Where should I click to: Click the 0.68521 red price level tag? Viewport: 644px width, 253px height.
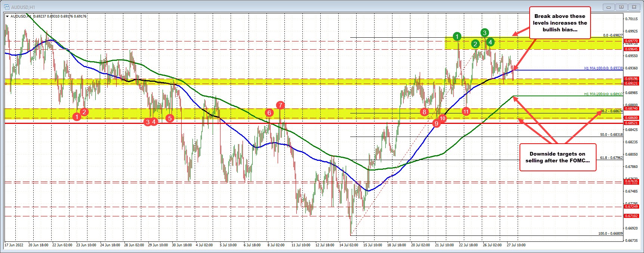pyautogui.click(x=631, y=123)
